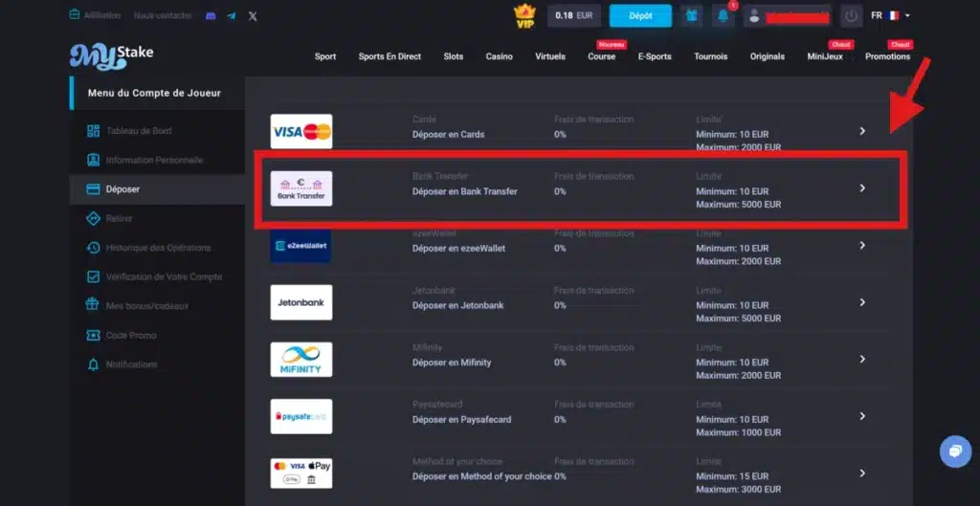
Task: Open the gift box rewards icon
Action: 692,16
